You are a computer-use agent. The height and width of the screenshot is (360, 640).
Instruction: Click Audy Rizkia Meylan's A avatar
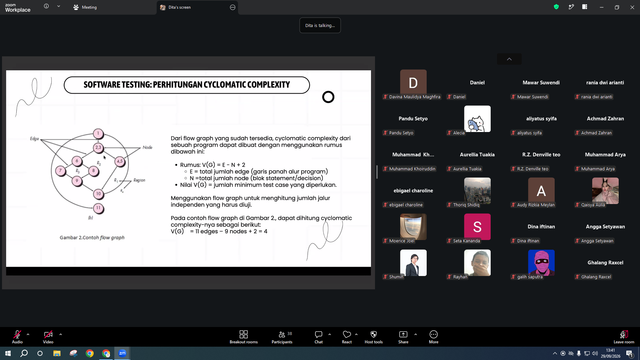541,191
